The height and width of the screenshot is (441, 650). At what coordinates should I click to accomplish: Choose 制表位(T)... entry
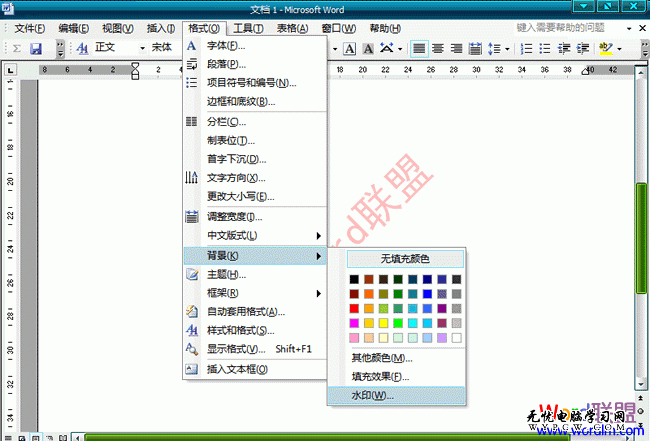pyautogui.click(x=255, y=141)
